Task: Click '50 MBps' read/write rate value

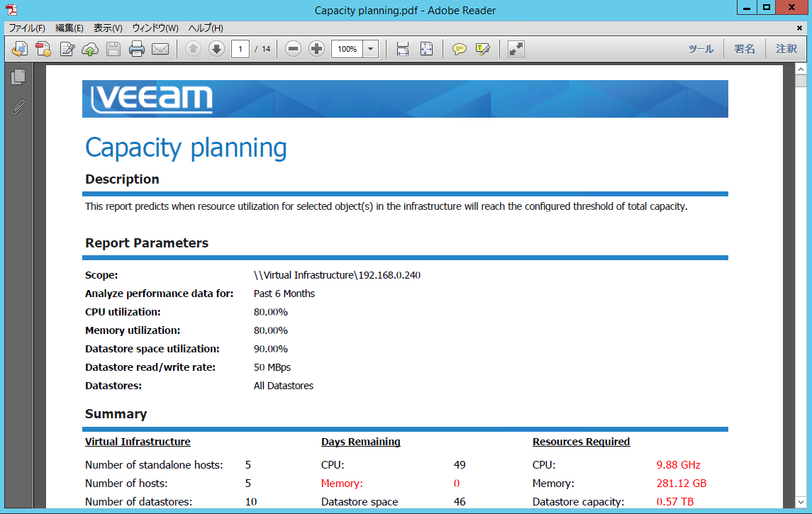Action: 272,367
